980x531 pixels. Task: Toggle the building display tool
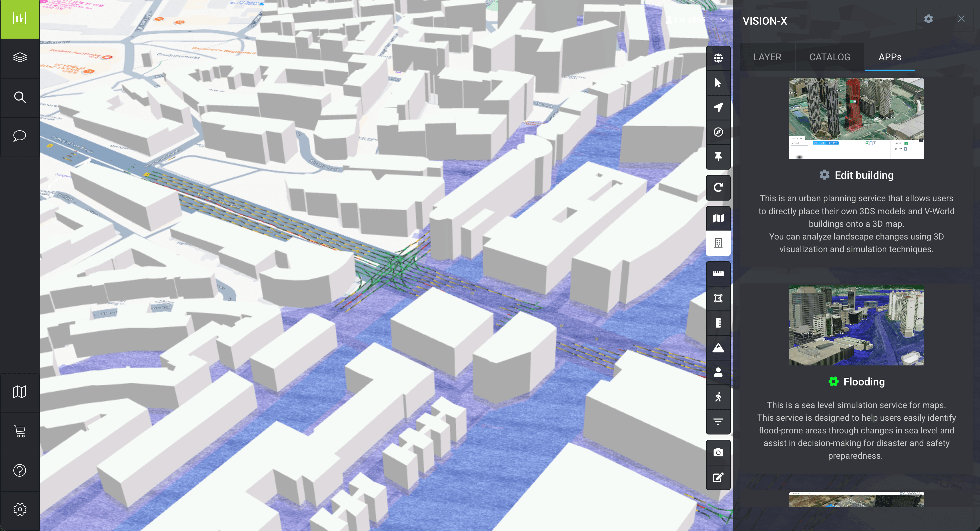(718, 243)
